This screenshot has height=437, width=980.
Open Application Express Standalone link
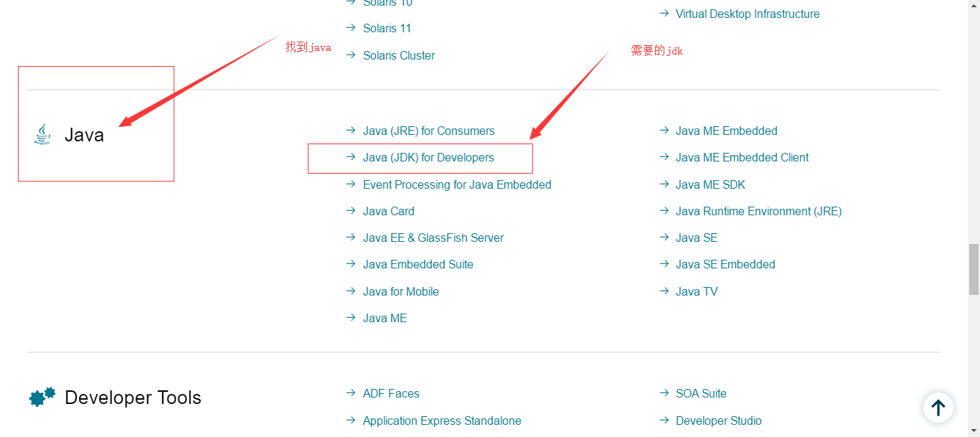point(442,421)
